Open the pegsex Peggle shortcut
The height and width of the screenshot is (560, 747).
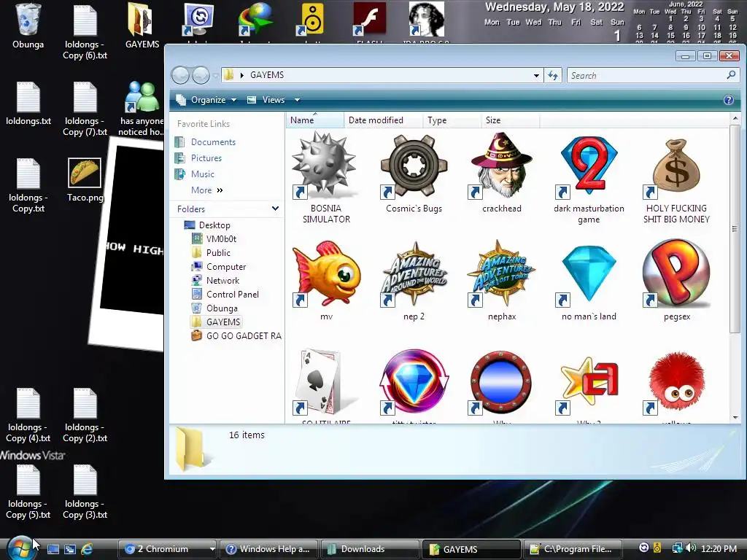point(676,273)
